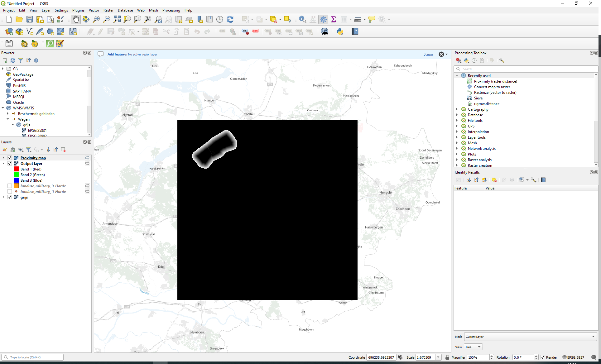
Task: Activate the Zoom In tool
Action: pyautogui.click(x=96, y=19)
